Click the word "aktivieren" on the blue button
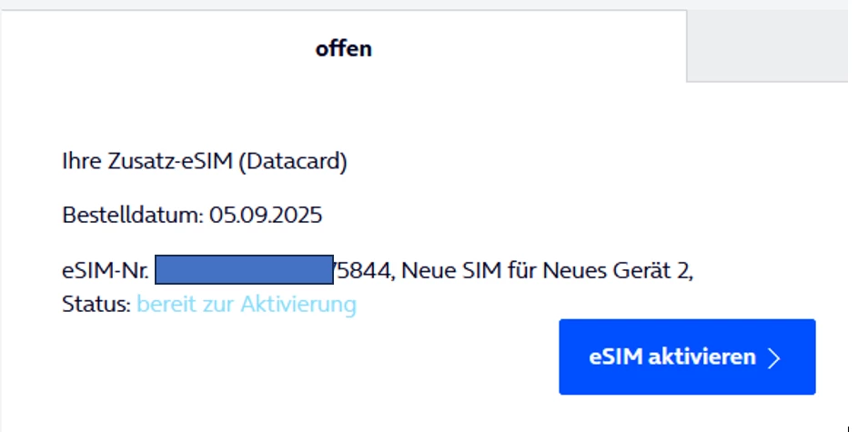 700,357
